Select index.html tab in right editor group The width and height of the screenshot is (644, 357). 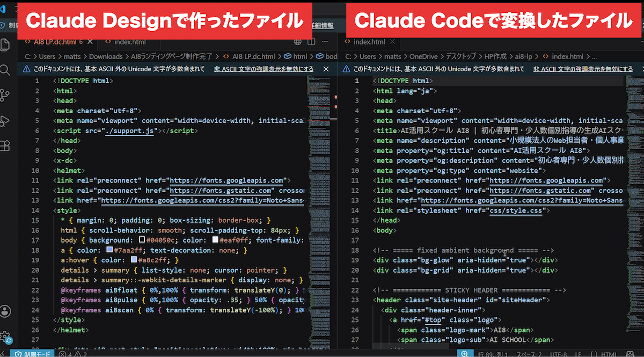click(x=369, y=42)
